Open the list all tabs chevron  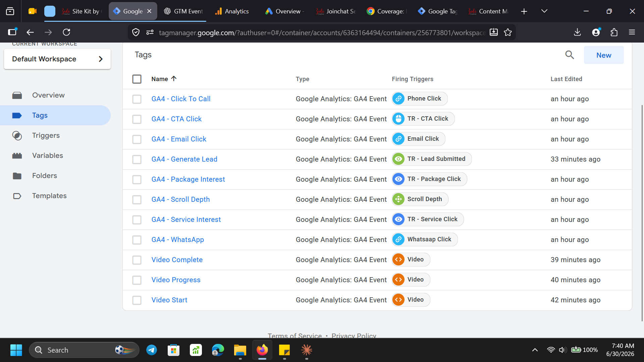pyautogui.click(x=544, y=11)
